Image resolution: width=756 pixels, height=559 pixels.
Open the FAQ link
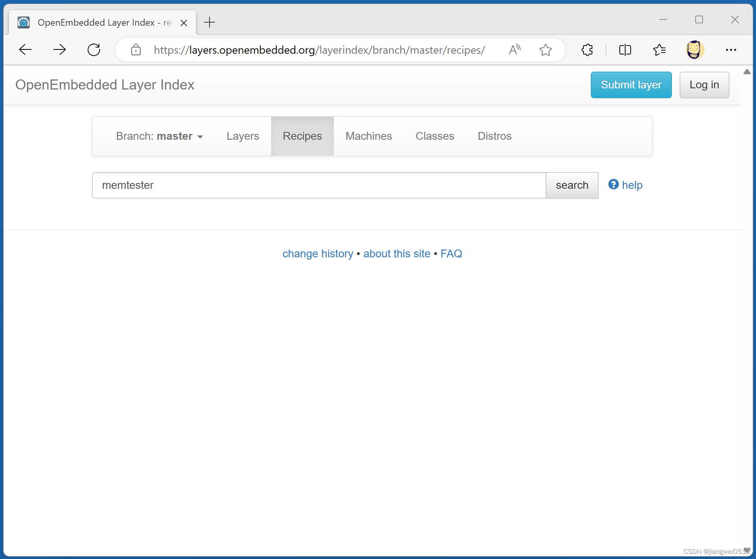pyautogui.click(x=451, y=254)
